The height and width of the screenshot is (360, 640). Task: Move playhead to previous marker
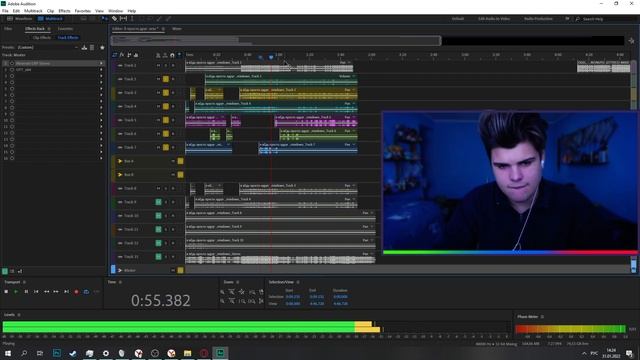click(36, 291)
